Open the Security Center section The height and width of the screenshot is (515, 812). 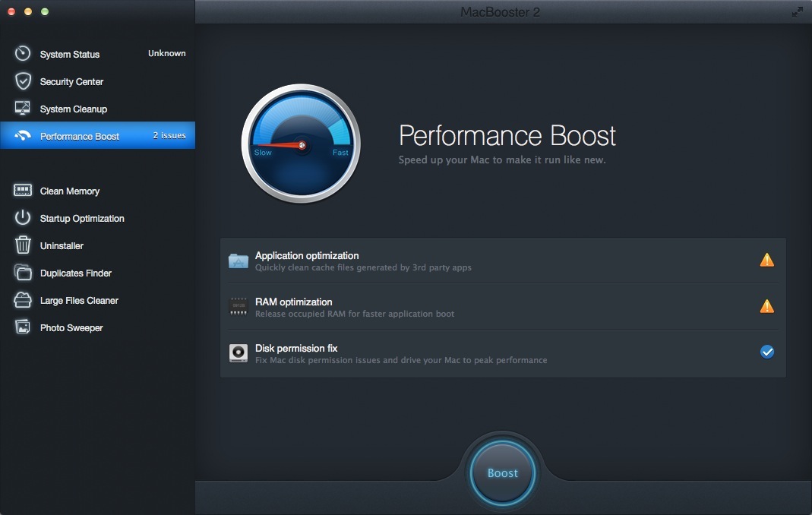click(71, 82)
